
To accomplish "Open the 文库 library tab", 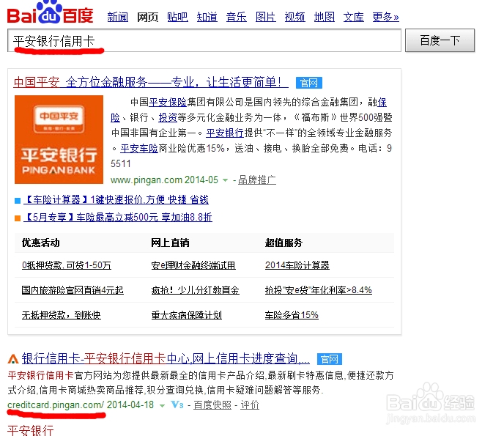I will (354, 17).
